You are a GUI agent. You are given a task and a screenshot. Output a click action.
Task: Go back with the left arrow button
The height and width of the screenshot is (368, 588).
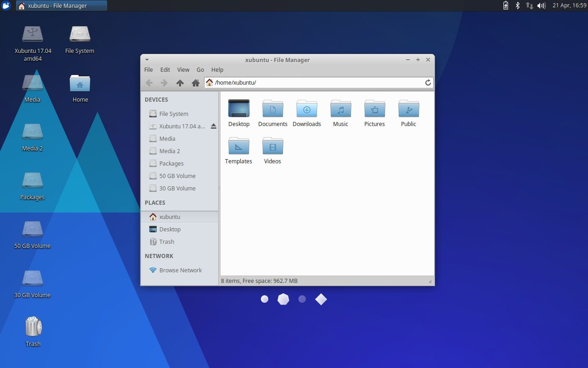tap(149, 83)
